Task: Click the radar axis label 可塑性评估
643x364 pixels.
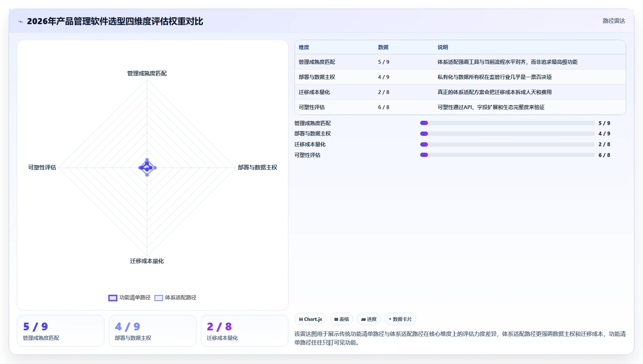Action: pos(42,167)
